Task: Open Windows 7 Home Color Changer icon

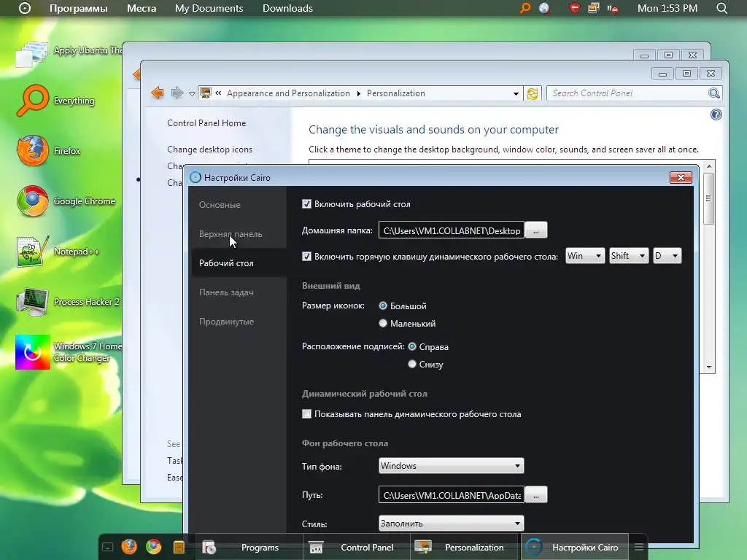Action: [32, 352]
